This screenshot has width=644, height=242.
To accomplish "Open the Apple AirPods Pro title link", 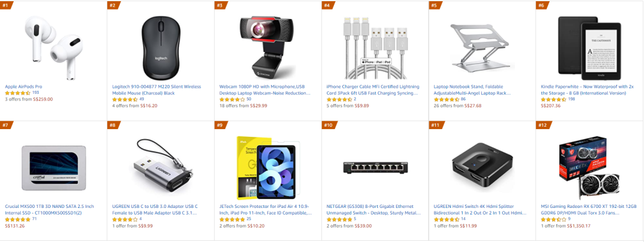I will [x=27, y=87].
